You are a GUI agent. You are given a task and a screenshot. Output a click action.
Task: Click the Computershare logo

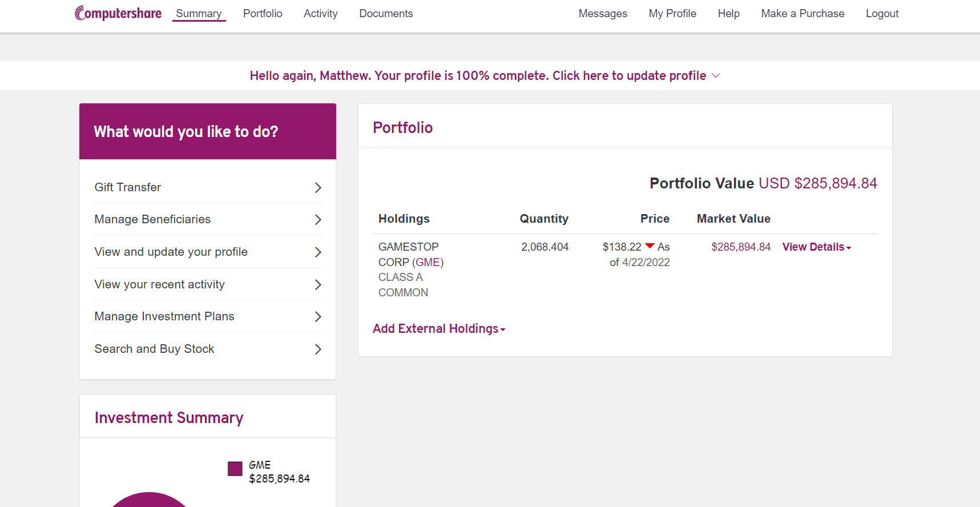[118, 13]
